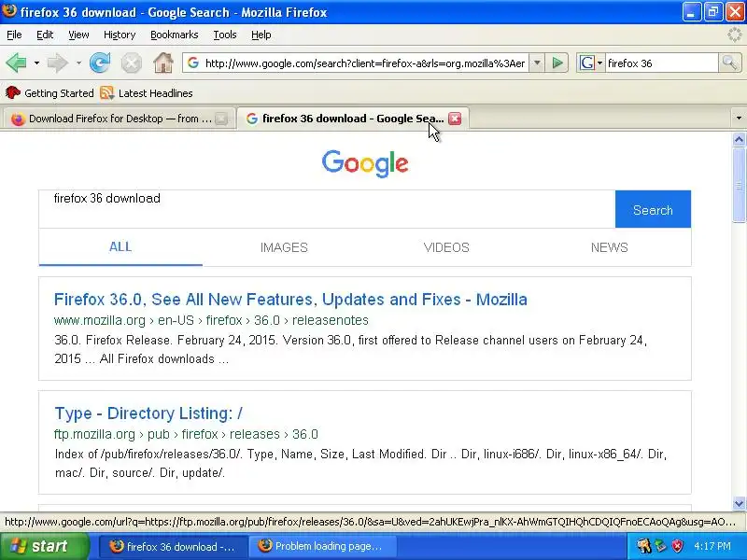Open the Latest Headlines feed bookmark

(x=147, y=92)
